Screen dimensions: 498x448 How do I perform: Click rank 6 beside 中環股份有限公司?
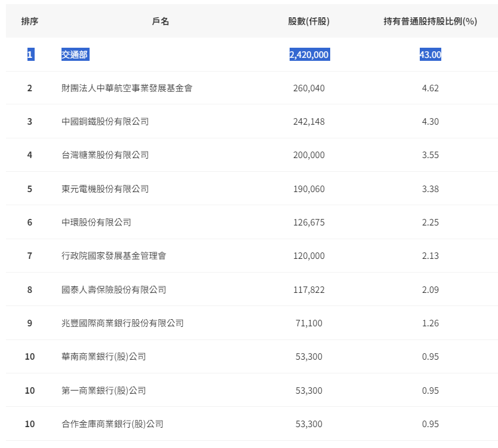click(x=29, y=222)
